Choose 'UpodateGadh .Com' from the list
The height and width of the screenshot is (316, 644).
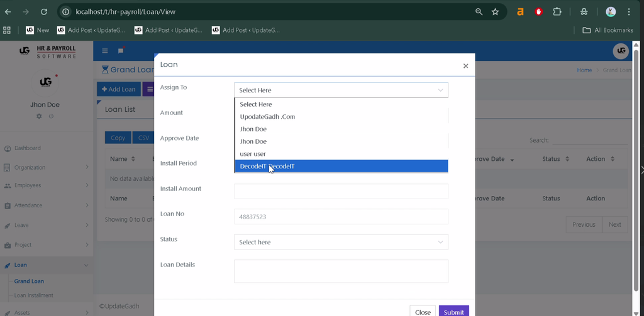341,117
